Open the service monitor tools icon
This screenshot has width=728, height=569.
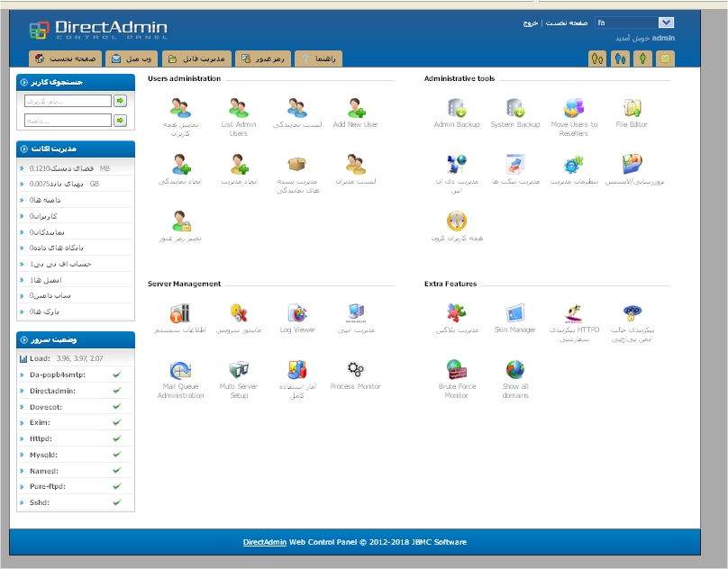239,313
